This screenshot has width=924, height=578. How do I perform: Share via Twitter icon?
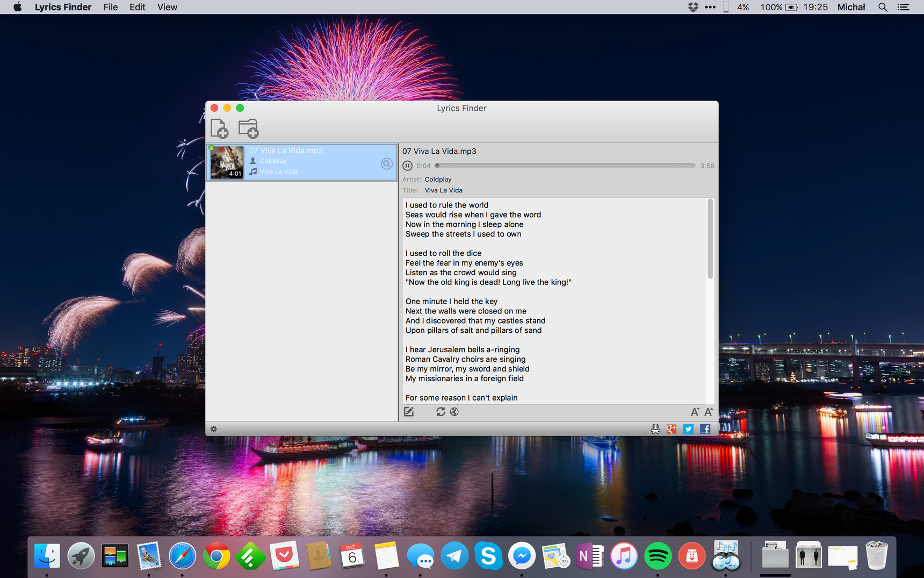(688, 429)
